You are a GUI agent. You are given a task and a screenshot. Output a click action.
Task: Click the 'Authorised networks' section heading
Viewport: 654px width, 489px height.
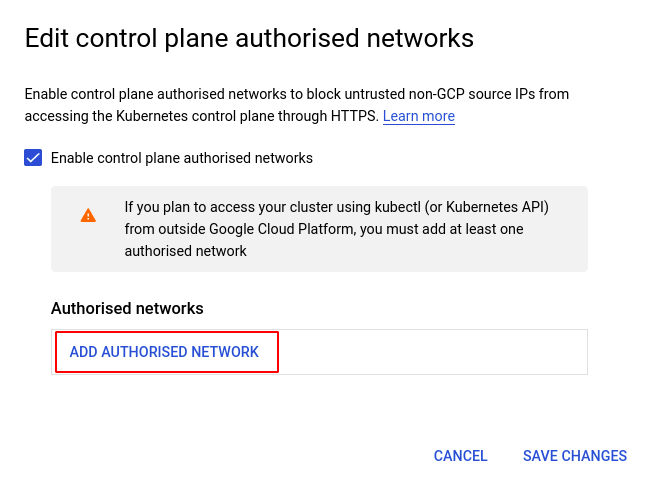pyautogui.click(x=127, y=308)
